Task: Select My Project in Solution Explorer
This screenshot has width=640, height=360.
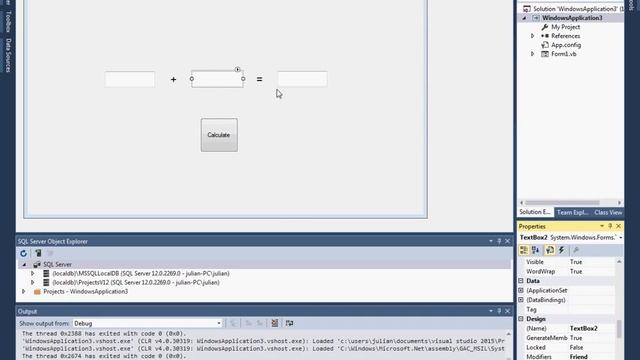Action: pos(565,27)
